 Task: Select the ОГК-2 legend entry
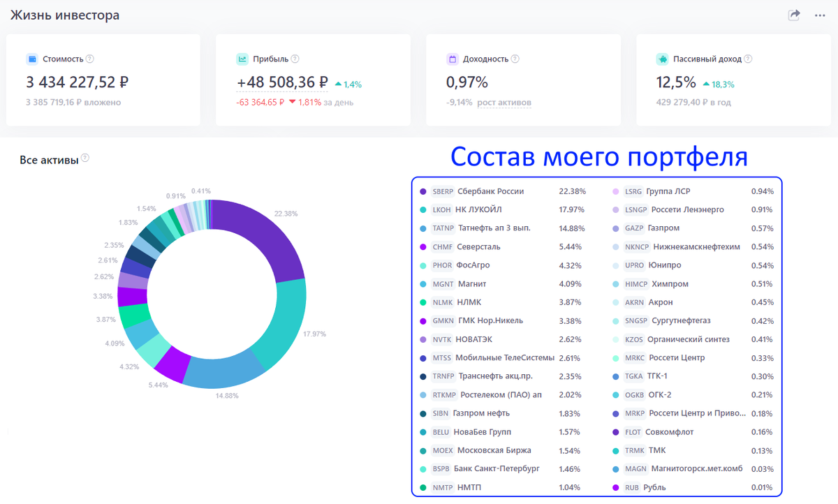pos(693,394)
